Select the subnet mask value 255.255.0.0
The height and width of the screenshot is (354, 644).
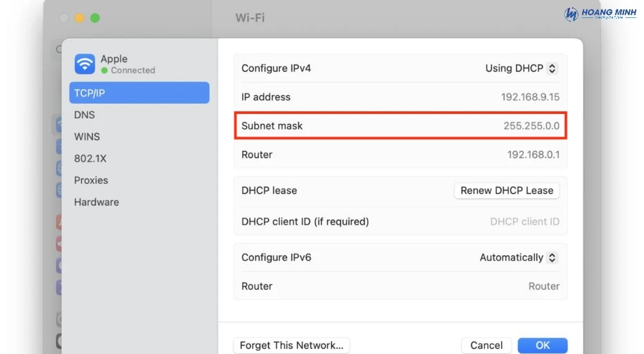(x=531, y=126)
